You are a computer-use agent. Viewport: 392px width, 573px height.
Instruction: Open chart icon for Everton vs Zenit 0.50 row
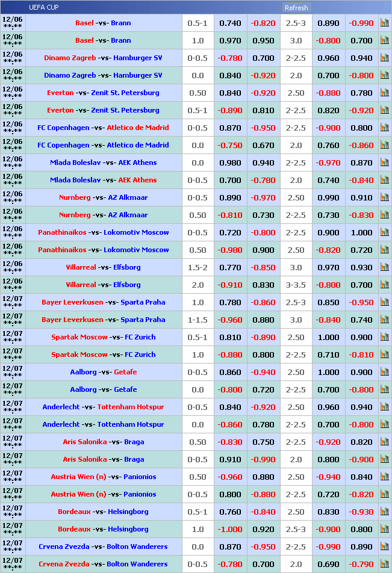[x=384, y=93]
